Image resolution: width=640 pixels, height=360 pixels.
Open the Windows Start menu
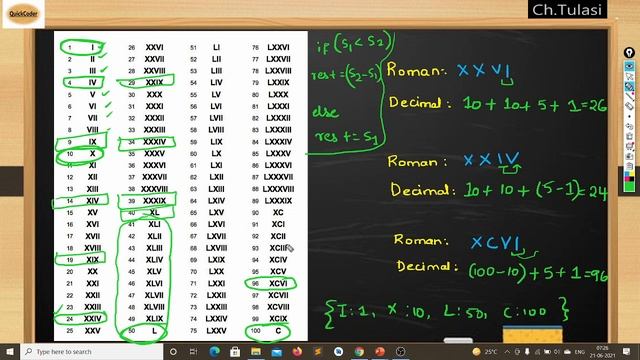(x=10, y=351)
